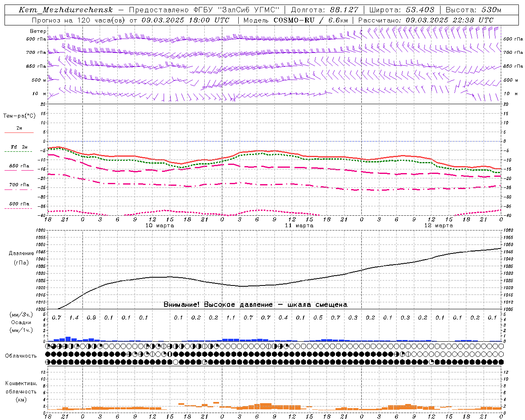
Task: Click the (мм/1ч.) precipitation unit label
Action: coord(21,330)
